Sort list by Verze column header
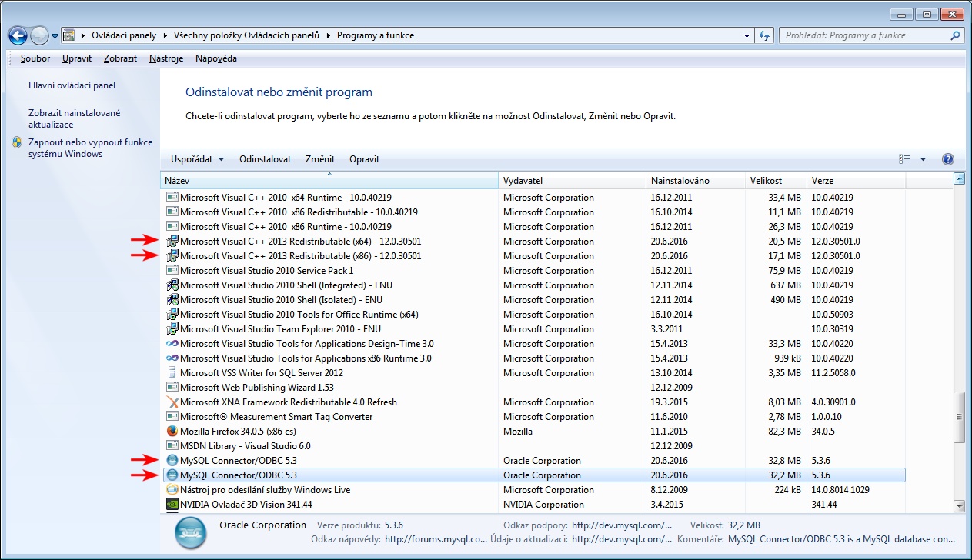The height and width of the screenshot is (560, 972). pos(857,181)
